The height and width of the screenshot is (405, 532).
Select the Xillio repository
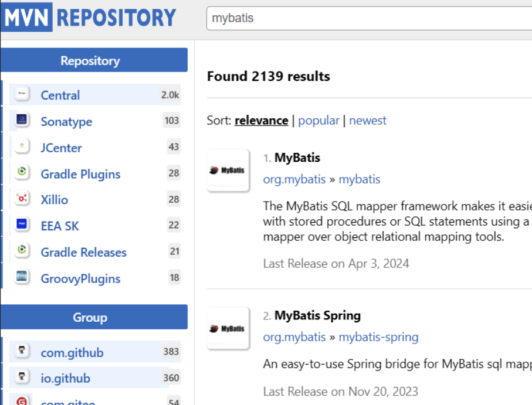pos(55,200)
